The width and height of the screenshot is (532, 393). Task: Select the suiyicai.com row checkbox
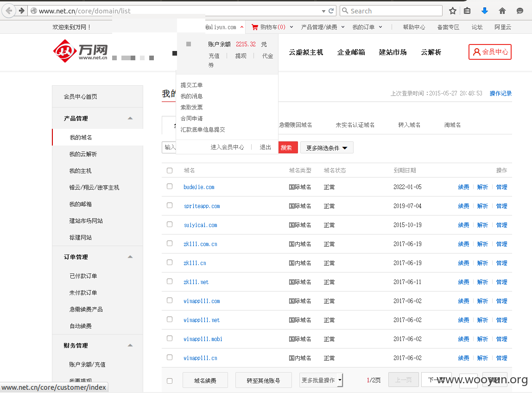(x=170, y=224)
